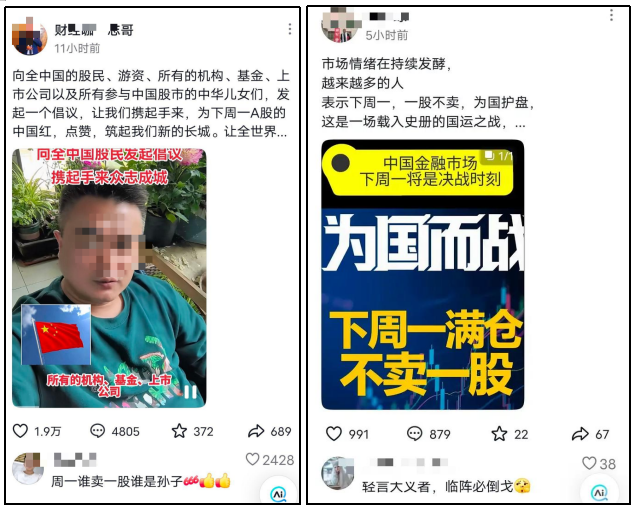Tap the AI assistant icon in left panel
Viewport: 634px width, 513px height.
tap(278, 494)
